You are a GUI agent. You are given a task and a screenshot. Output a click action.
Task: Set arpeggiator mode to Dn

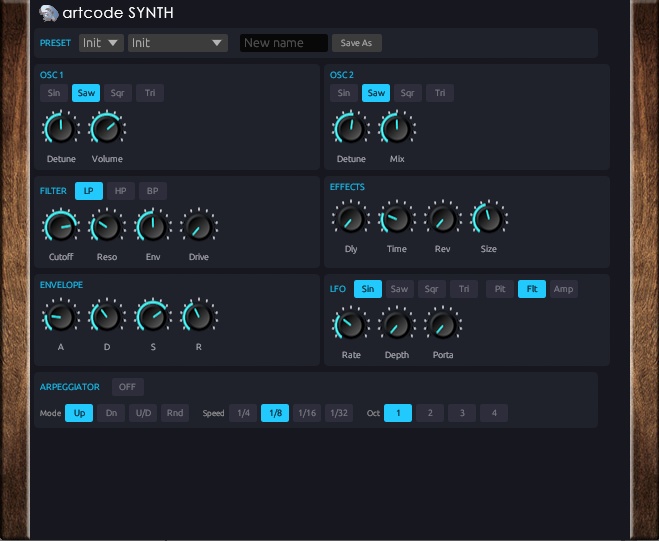(x=111, y=413)
